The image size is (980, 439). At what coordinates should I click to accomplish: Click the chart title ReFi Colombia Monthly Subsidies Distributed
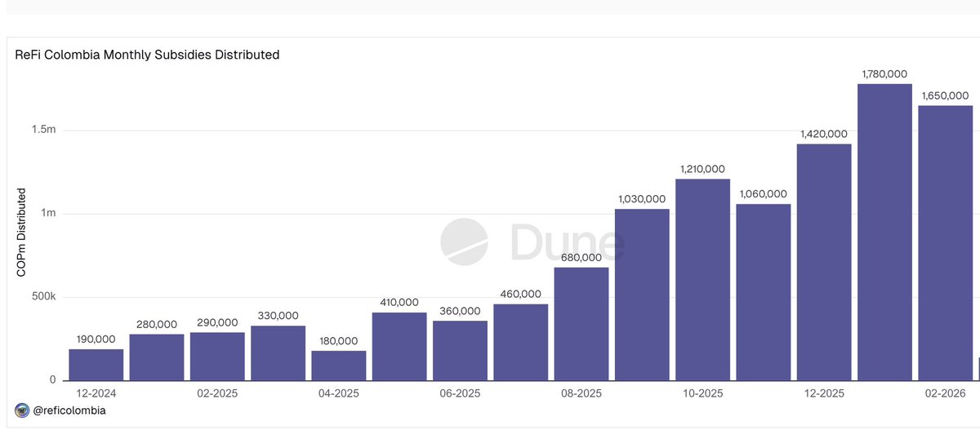(148, 55)
